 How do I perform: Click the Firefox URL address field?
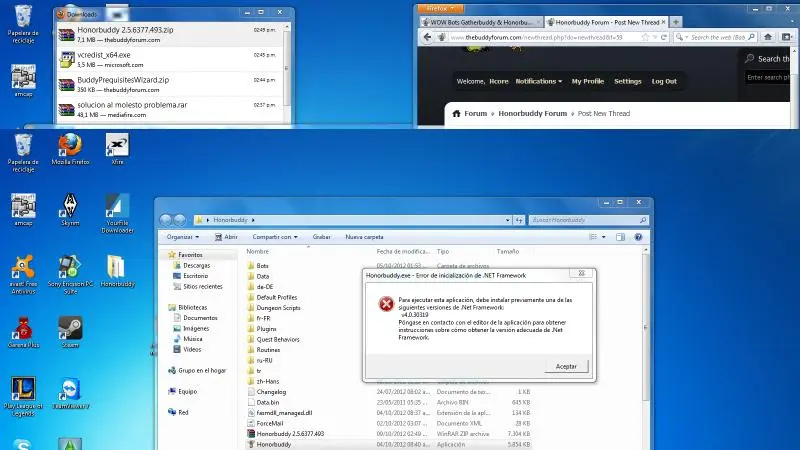[544, 37]
